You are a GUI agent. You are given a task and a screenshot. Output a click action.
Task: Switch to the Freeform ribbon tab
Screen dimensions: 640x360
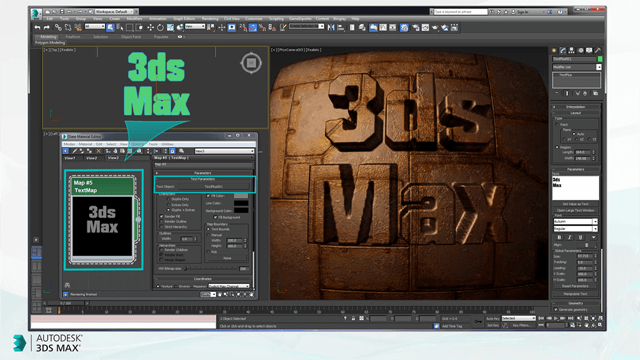click(x=73, y=37)
